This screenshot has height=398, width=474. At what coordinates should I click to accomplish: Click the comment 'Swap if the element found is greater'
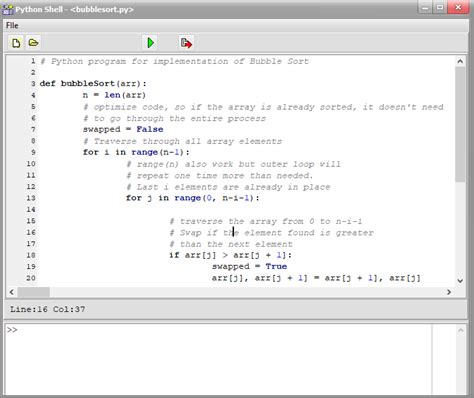(271, 233)
